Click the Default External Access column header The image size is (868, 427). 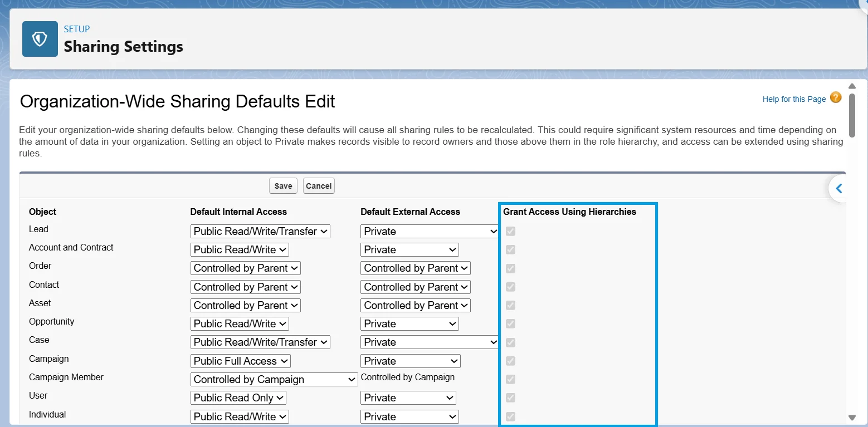[411, 212]
